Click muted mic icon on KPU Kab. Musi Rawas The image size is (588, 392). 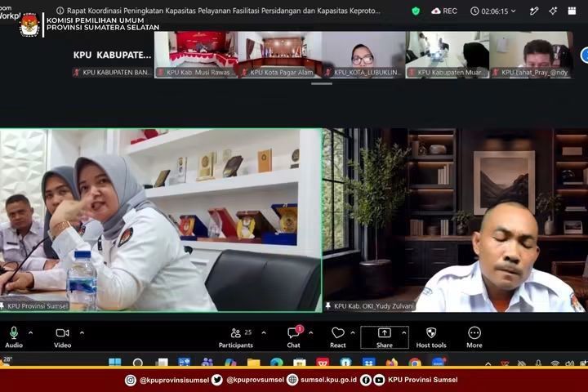tap(161, 73)
